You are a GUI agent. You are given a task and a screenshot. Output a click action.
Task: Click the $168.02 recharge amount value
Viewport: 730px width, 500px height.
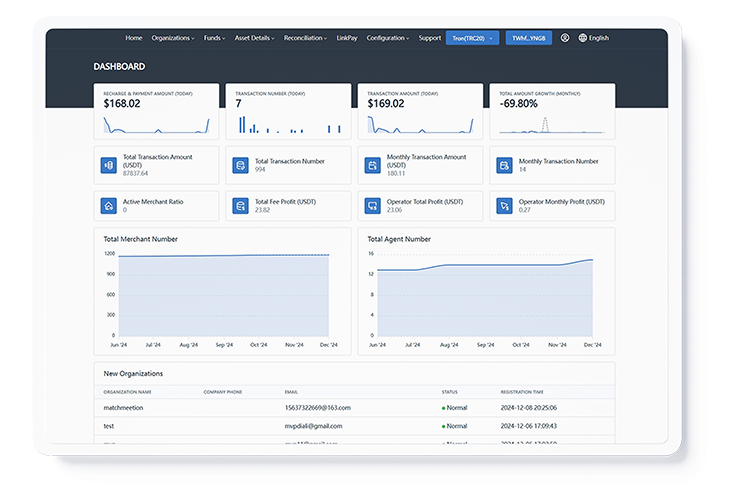pyautogui.click(x=122, y=103)
